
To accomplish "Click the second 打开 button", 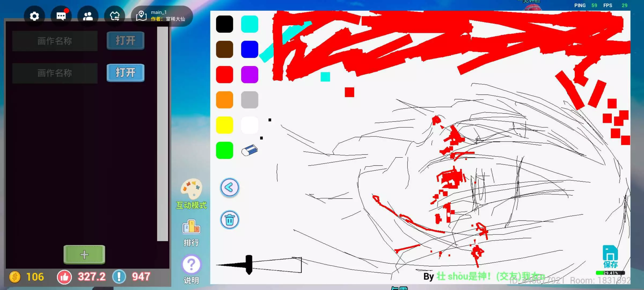I will click(x=125, y=73).
